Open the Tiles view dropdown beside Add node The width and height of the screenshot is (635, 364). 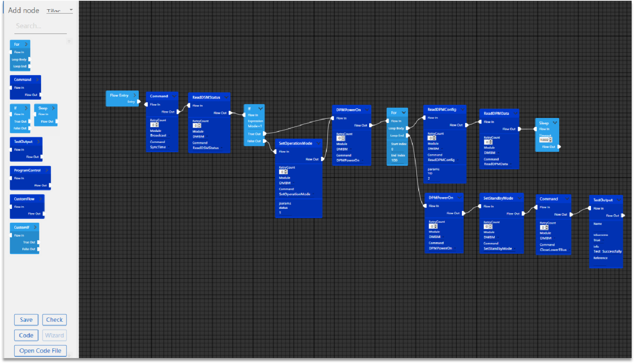(x=59, y=10)
